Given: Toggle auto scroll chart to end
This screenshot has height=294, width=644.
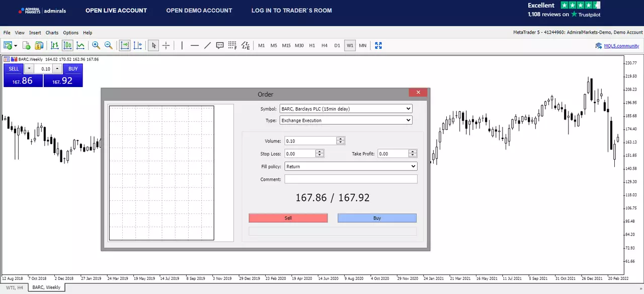Looking at the screenshot, I should pos(125,45).
